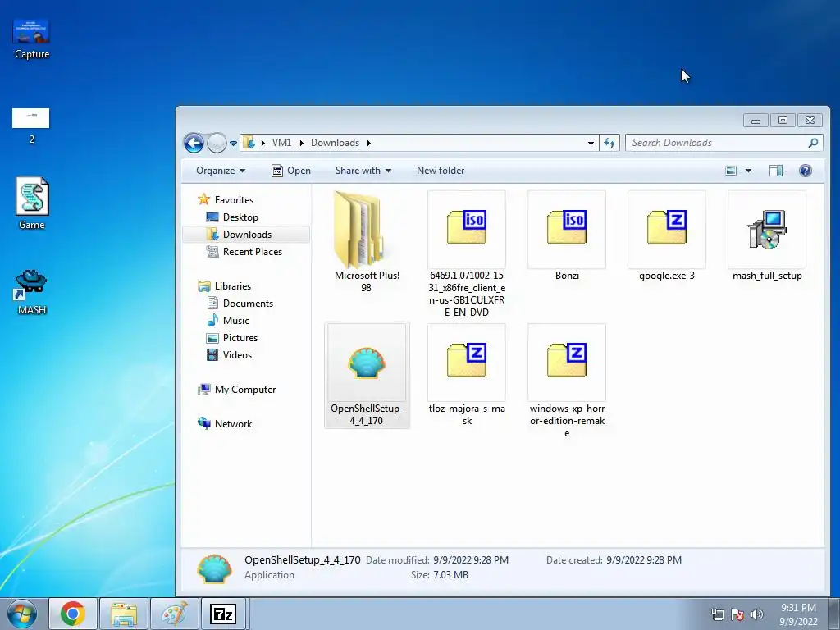Open the Windows Start orb
This screenshot has height=630, width=840.
tap(22, 614)
